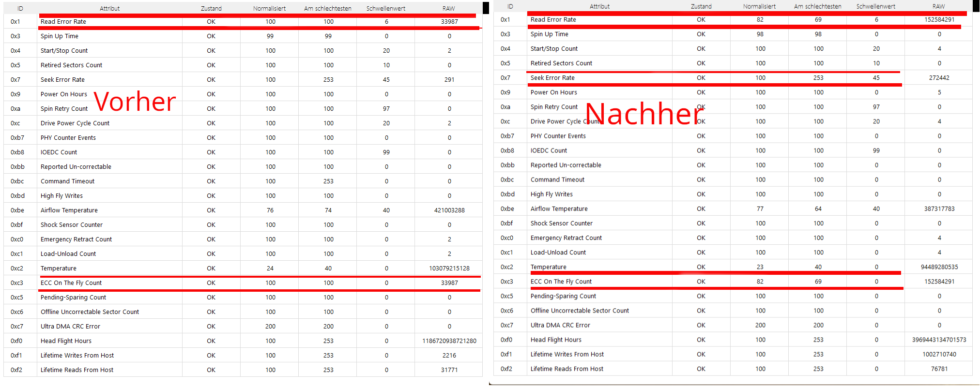Click RAW value 1186720938721280 in Vorher table
Image resolution: width=980 pixels, height=388 pixels.
(x=449, y=341)
